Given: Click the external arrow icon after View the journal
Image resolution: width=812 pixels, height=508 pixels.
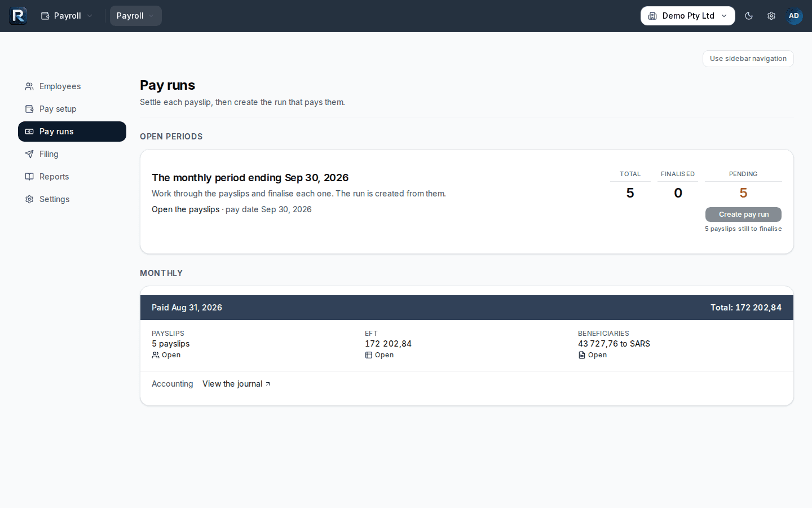Looking at the screenshot, I should (268, 384).
